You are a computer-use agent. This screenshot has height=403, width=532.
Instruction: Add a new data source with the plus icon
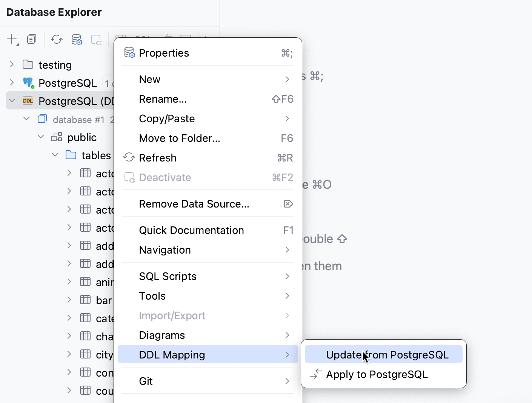11,39
